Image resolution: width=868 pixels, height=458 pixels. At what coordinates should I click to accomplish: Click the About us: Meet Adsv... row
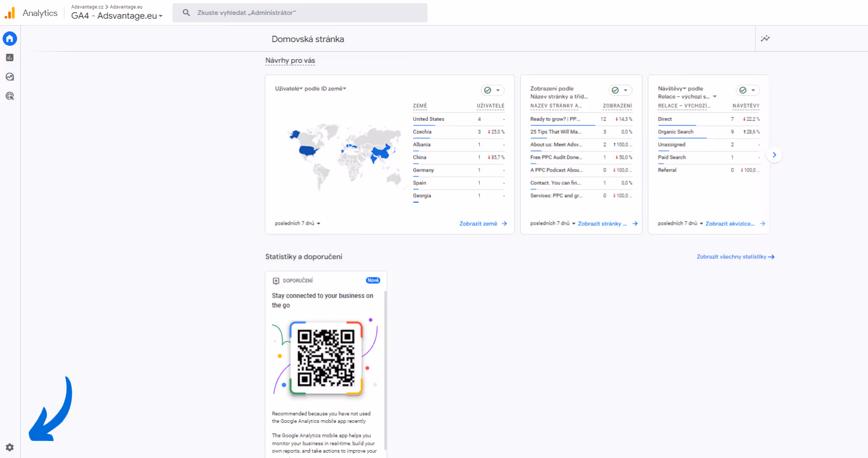click(581, 145)
